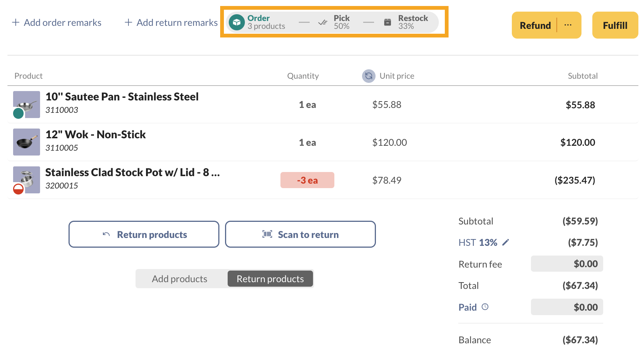Image resolution: width=644 pixels, height=353 pixels.
Task: Click the Pick checklist icon showing 50%
Action: click(x=322, y=22)
